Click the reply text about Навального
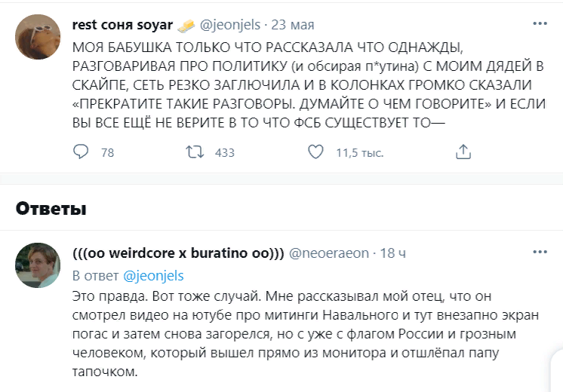 (x=306, y=334)
